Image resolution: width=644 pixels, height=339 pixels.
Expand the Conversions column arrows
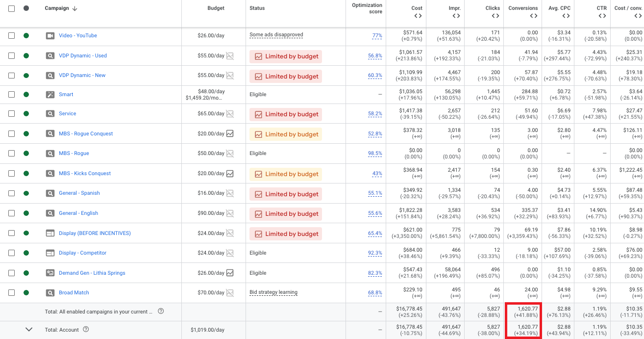pyautogui.click(x=534, y=16)
